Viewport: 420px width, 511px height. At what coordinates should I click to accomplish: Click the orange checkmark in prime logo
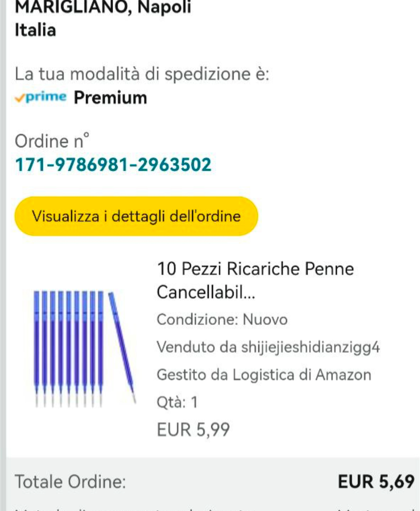click(x=20, y=98)
